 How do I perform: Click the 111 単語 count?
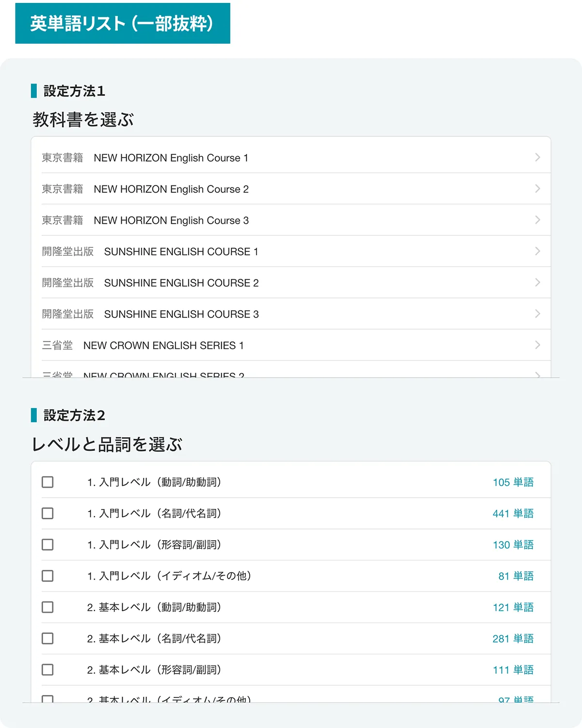tap(513, 670)
